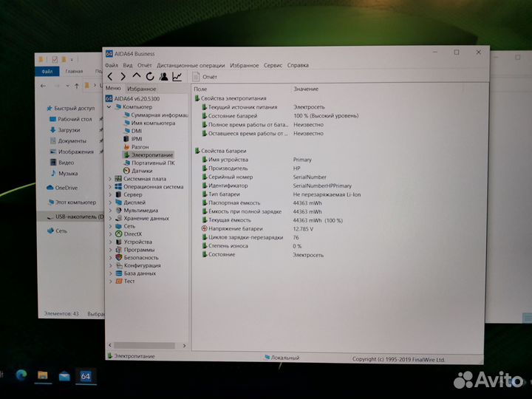532x399 pixels.
Task: Click the Тест benchmark icon
Action: (118, 282)
